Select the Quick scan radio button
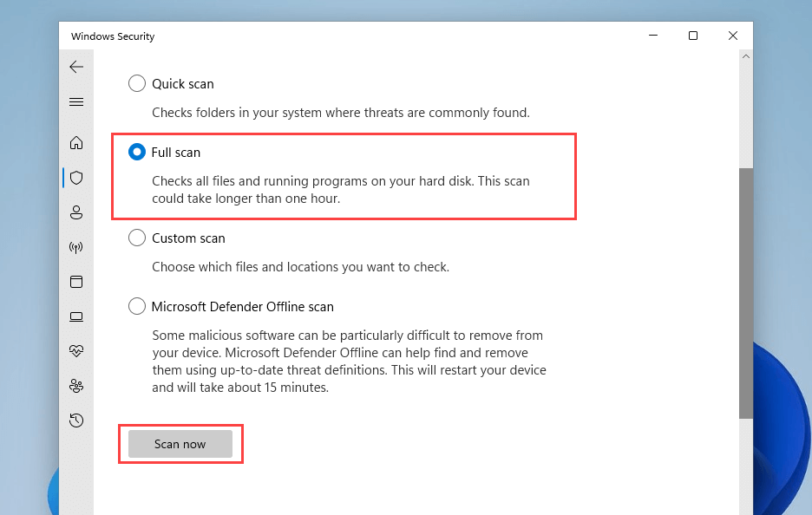 point(137,84)
